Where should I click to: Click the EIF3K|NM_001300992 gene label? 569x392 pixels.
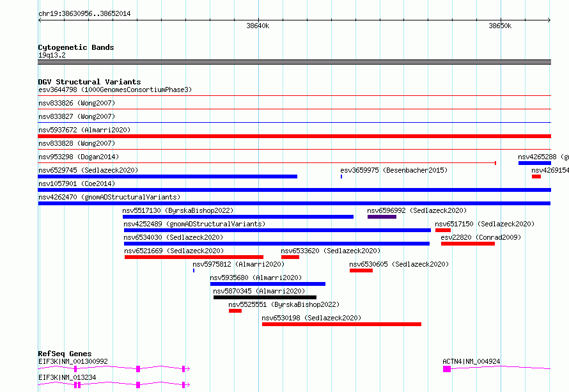[73, 361]
